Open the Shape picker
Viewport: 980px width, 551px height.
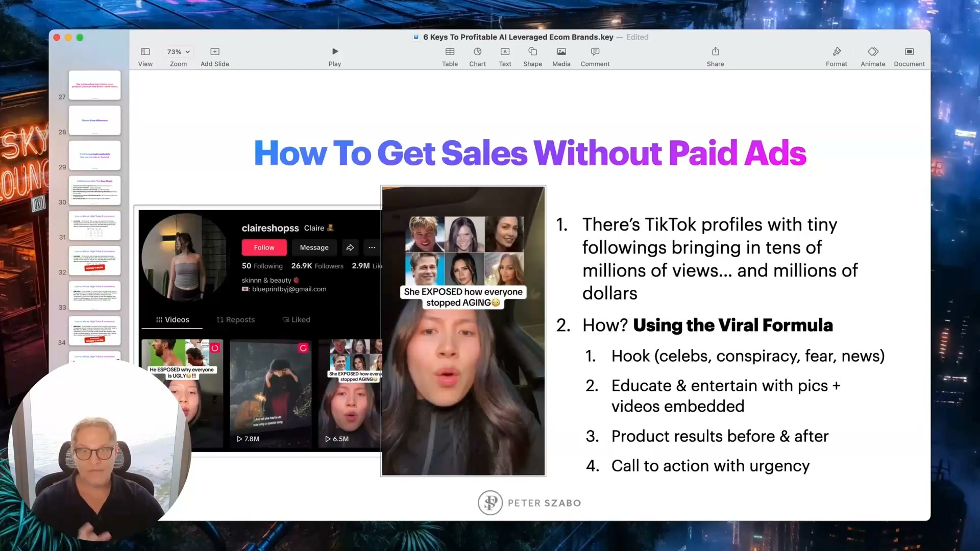coord(532,52)
